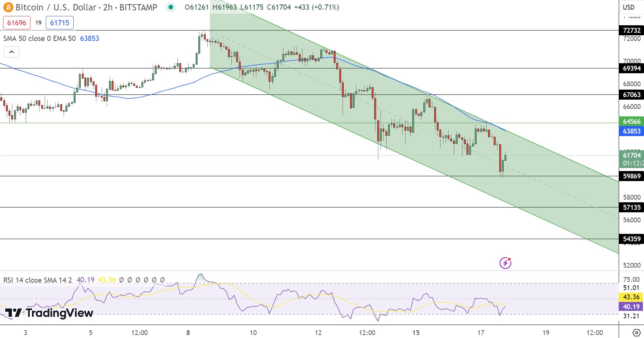This screenshot has width=644, height=338.
Task: Click the 12:00 label on the time axis
Action: point(140,333)
